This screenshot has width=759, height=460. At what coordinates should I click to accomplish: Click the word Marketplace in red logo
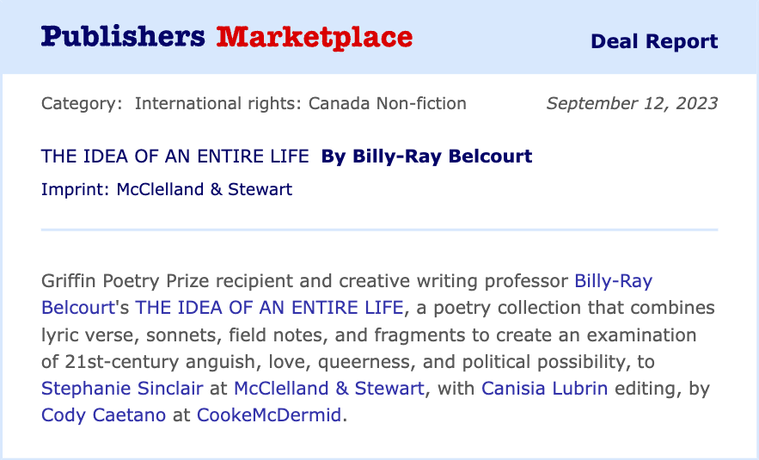(x=314, y=37)
